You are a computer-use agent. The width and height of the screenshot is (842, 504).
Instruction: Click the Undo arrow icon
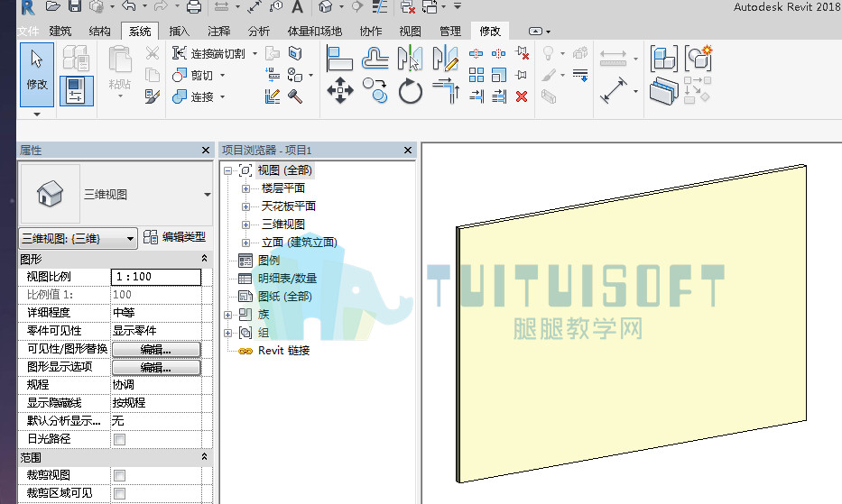[x=128, y=6]
